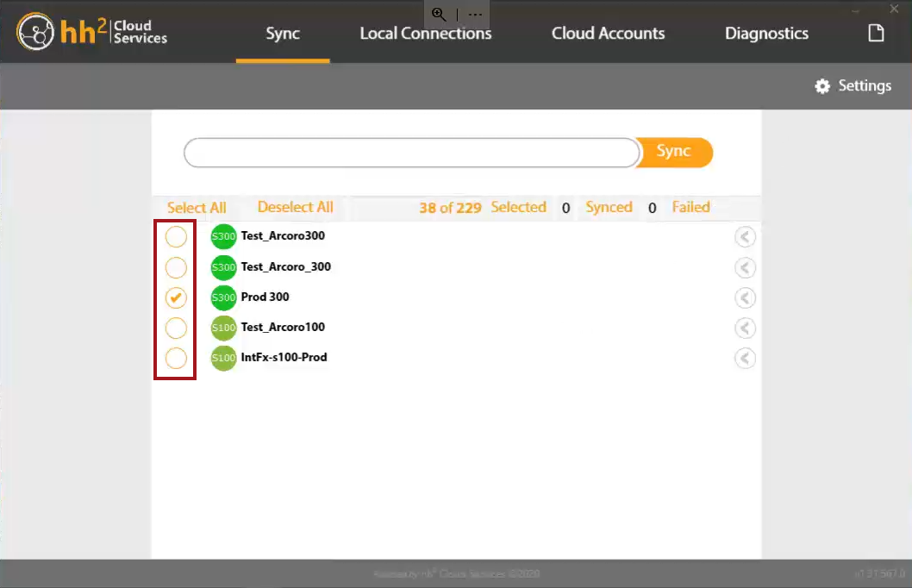This screenshot has width=912, height=588.
Task: Close the application window
Action: (894, 9)
